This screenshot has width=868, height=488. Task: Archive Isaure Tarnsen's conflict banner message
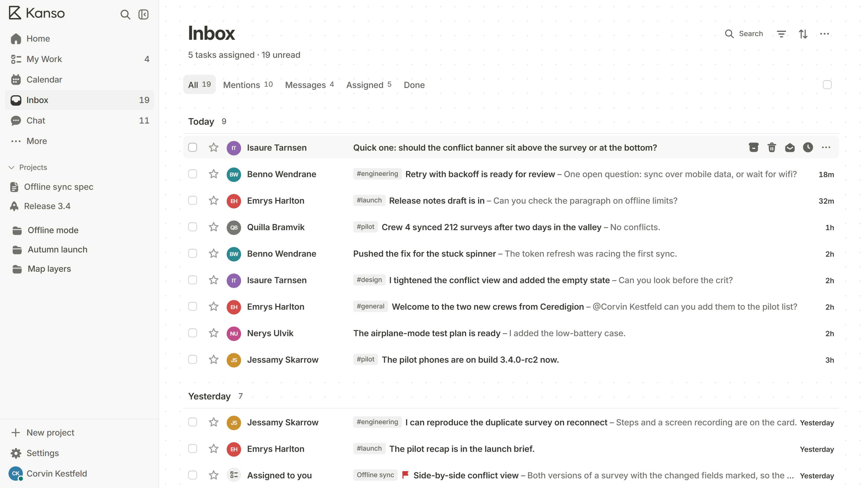pyautogui.click(x=754, y=148)
